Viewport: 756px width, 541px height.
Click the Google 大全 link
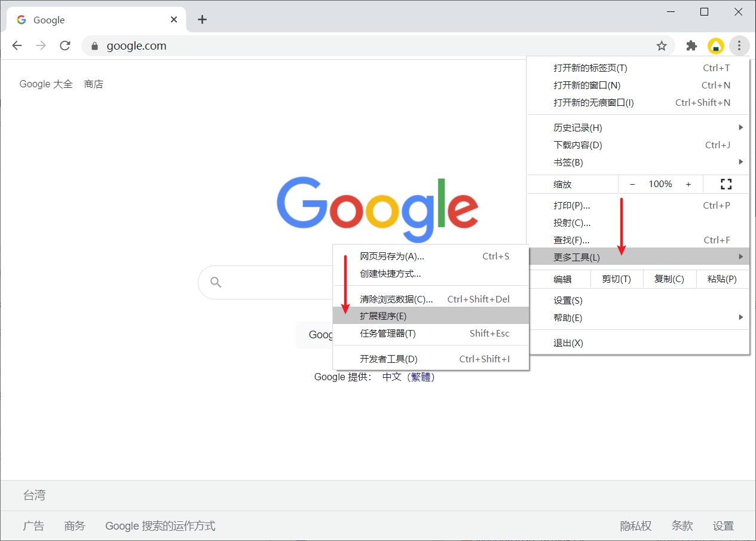point(46,84)
